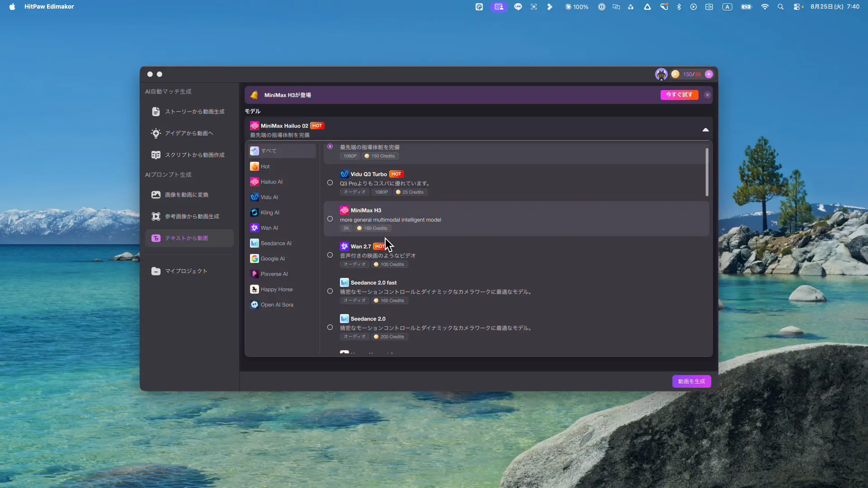868x488 pixels.
Task: Open the Apple menu
Action: tap(12, 7)
